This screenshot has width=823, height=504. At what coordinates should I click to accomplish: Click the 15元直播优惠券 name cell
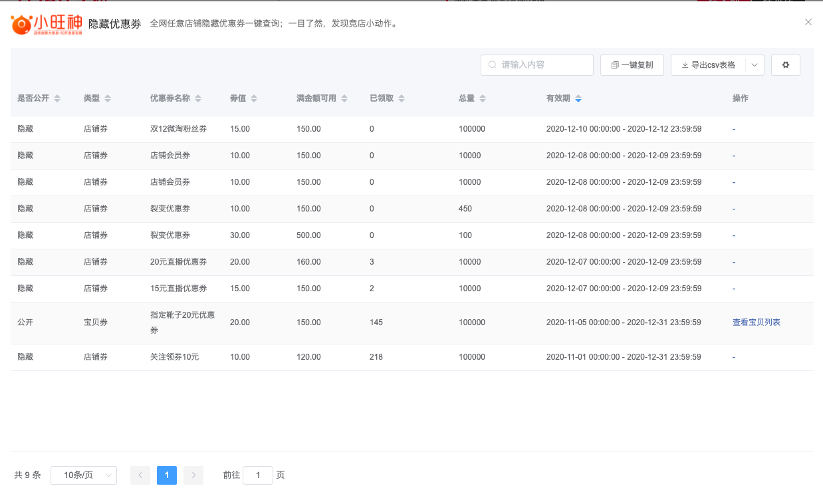[178, 289]
